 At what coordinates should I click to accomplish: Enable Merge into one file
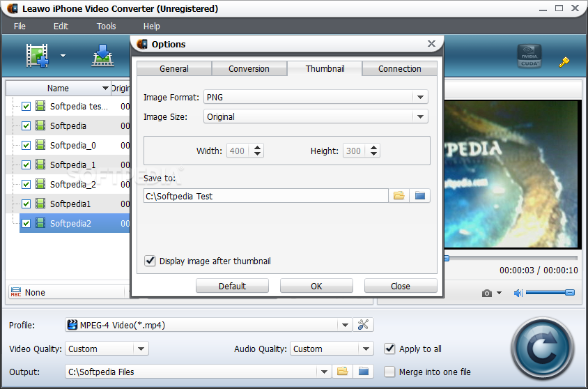coord(389,372)
